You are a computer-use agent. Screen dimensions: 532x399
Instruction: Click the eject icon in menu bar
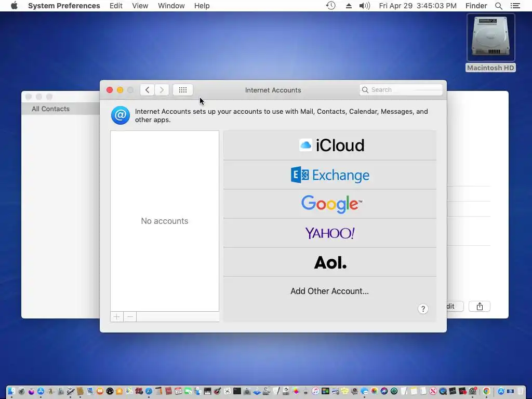pyautogui.click(x=349, y=6)
